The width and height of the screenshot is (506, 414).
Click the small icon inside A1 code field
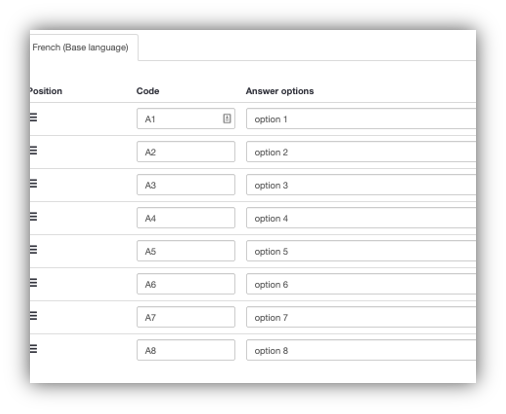[227, 118]
